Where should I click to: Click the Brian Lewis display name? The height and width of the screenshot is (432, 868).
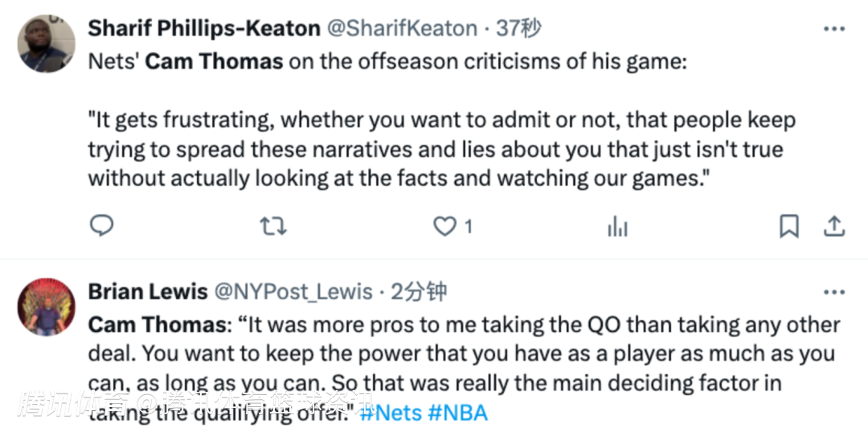tap(148, 291)
